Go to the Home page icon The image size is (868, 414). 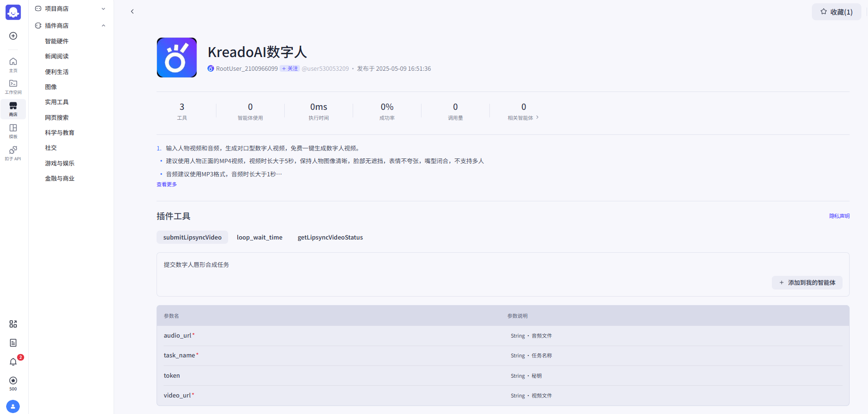[x=13, y=65]
